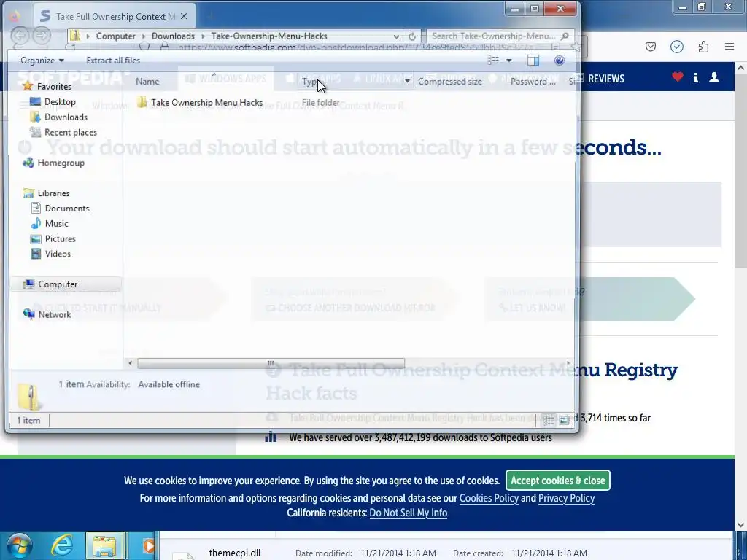Sort by the Name column header

[147, 82]
